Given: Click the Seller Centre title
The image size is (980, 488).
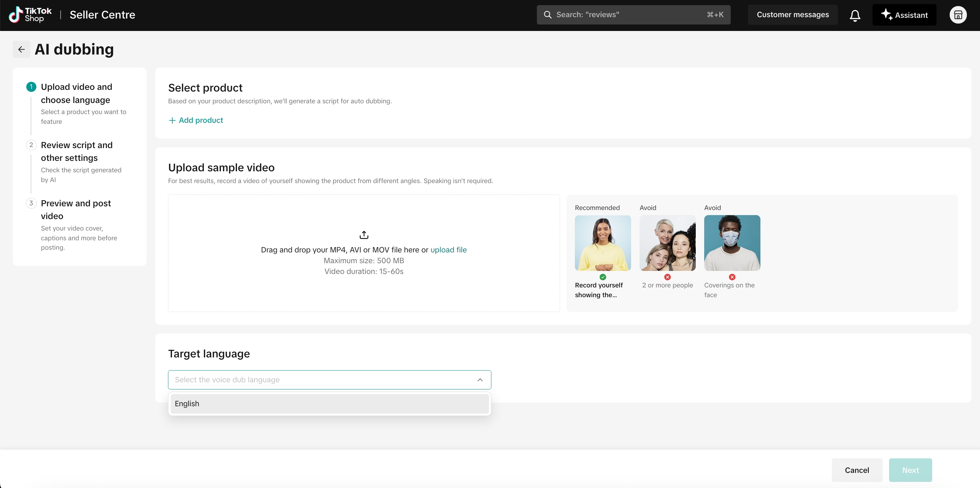Looking at the screenshot, I should (x=102, y=15).
